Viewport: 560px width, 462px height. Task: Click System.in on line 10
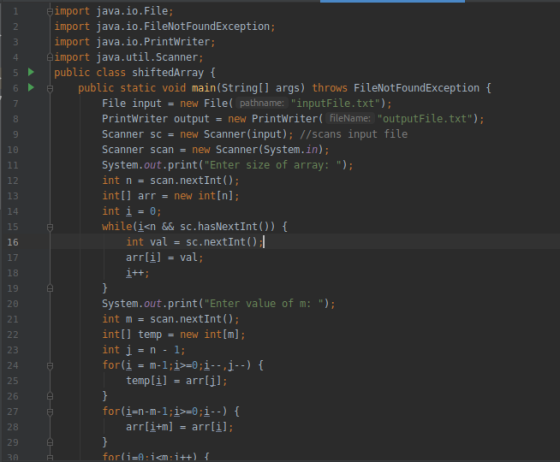point(290,149)
